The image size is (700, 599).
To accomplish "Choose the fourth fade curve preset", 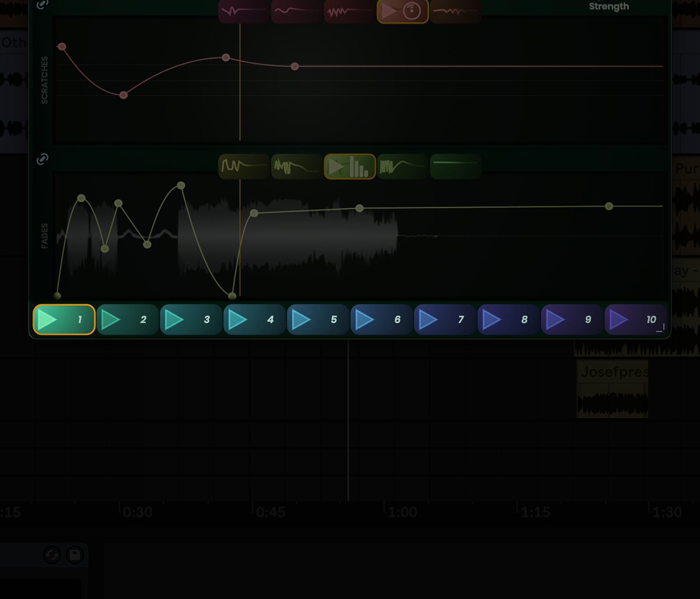I will pos(402,167).
